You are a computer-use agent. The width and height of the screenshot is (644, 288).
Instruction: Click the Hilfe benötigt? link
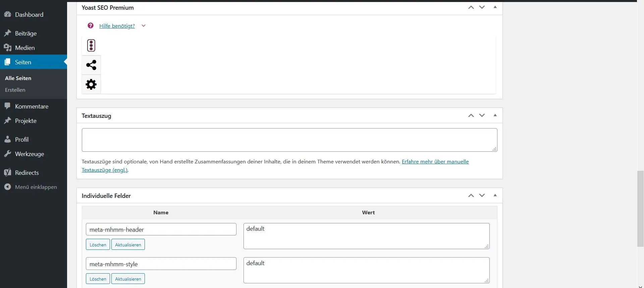(x=117, y=26)
